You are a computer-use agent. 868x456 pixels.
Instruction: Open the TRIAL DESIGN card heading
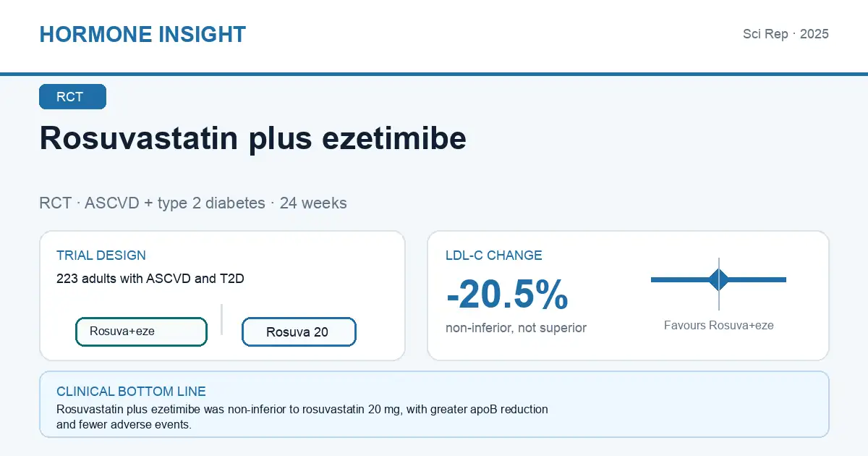(x=101, y=256)
